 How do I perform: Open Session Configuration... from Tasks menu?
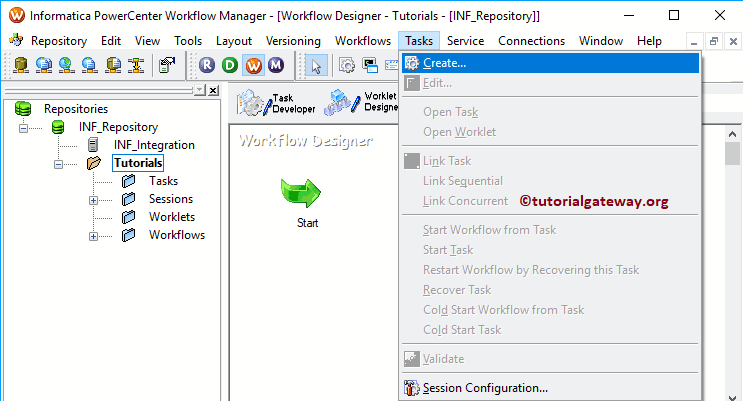(x=550, y=388)
